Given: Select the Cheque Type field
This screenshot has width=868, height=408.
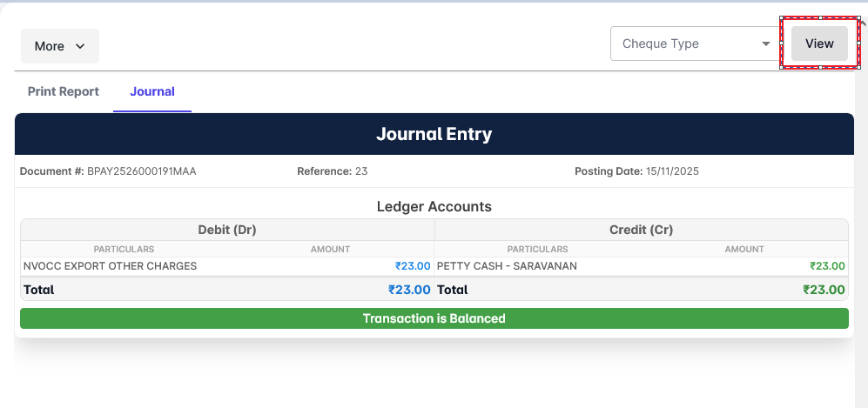Looking at the screenshot, I should [683, 43].
